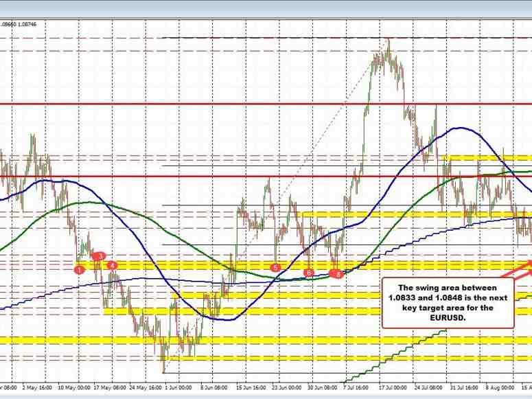This screenshot has height=399, width=532.
Task: Click the 17 Jul 00:00 time axis label
Action: pos(393,387)
